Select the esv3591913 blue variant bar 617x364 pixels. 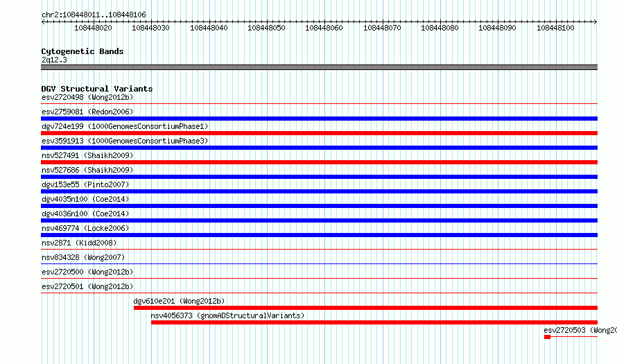[x=319, y=148]
